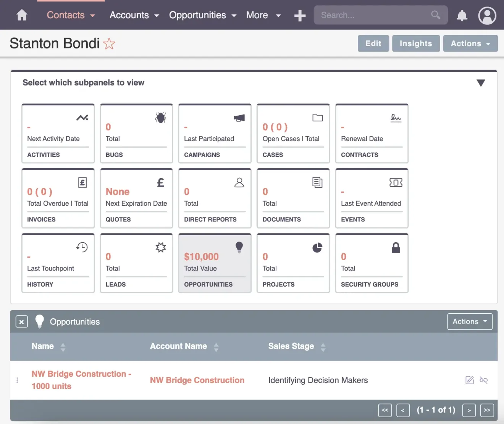Screen dimensions: 504x424
Task: Toggle the Opportunities subpanel tile
Action: 215,263
